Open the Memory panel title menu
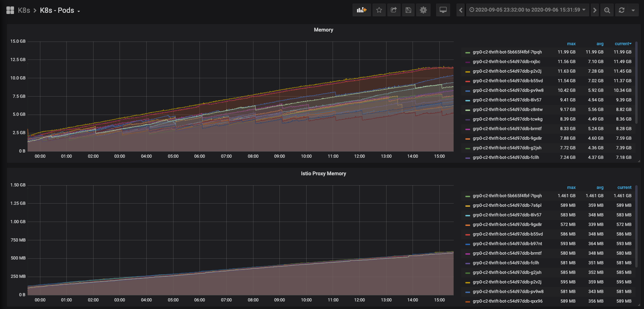 pos(323,30)
